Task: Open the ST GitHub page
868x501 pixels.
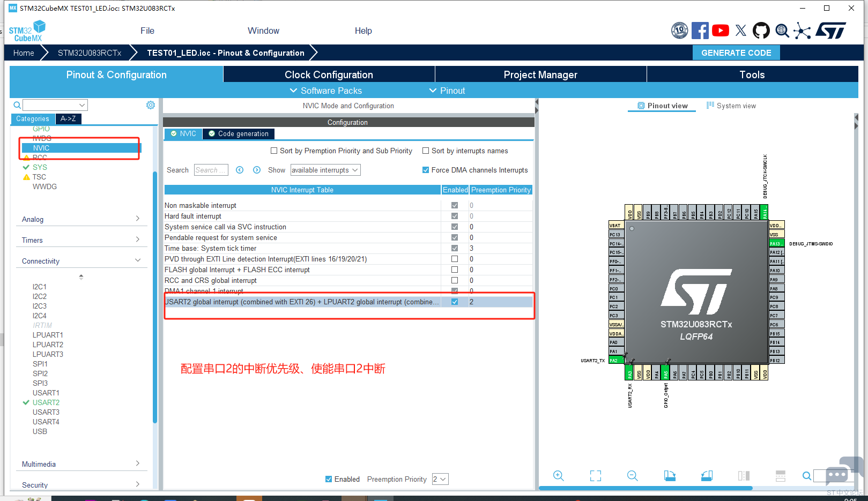Action: pos(761,31)
